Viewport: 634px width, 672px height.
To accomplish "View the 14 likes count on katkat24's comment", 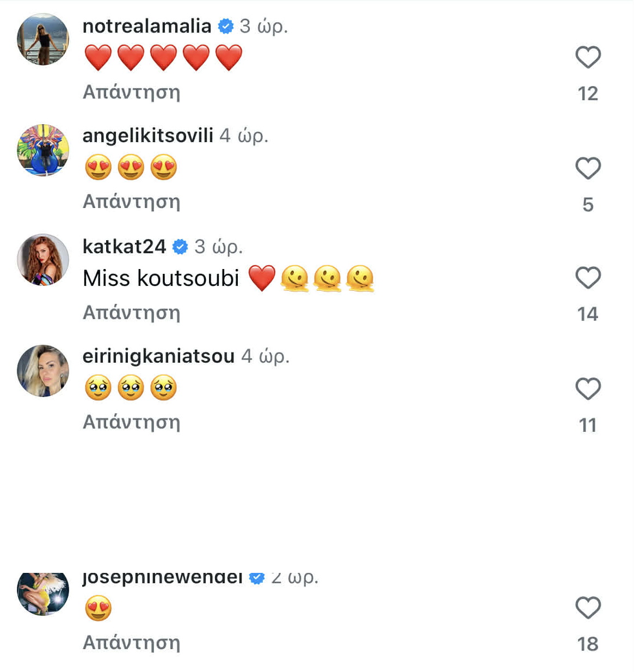I will click(x=588, y=314).
